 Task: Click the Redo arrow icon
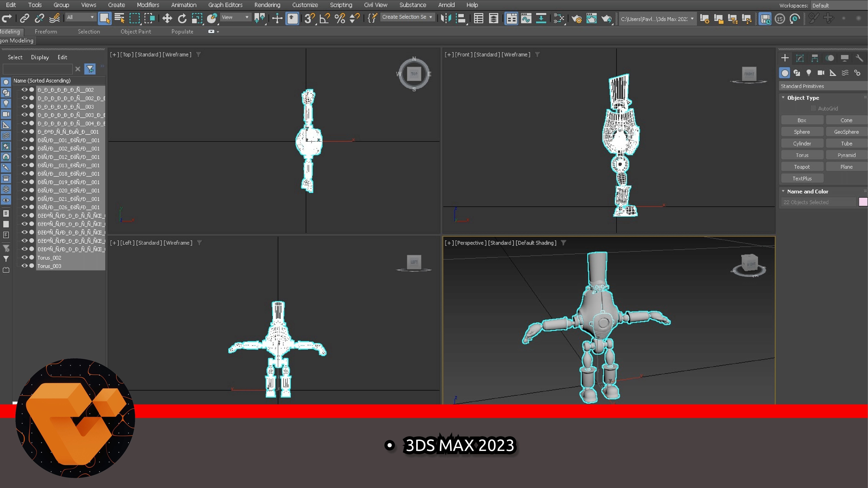(x=7, y=18)
